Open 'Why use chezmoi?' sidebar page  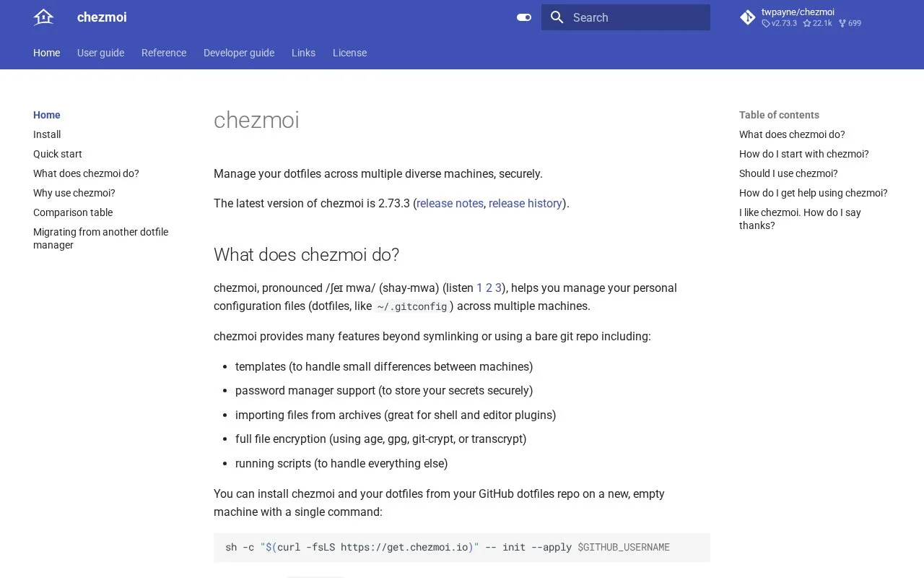point(74,193)
